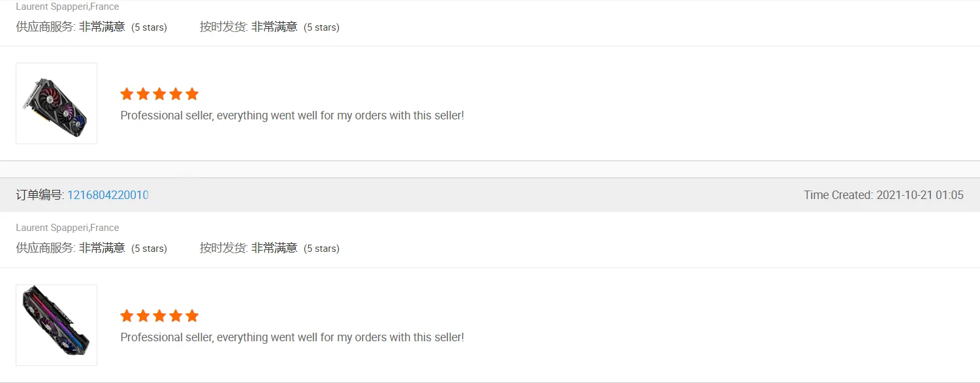Click the lower 按时发货 非常满意 rating
Screen dimensions: 980x383
pyautogui.click(x=248, y=248)
